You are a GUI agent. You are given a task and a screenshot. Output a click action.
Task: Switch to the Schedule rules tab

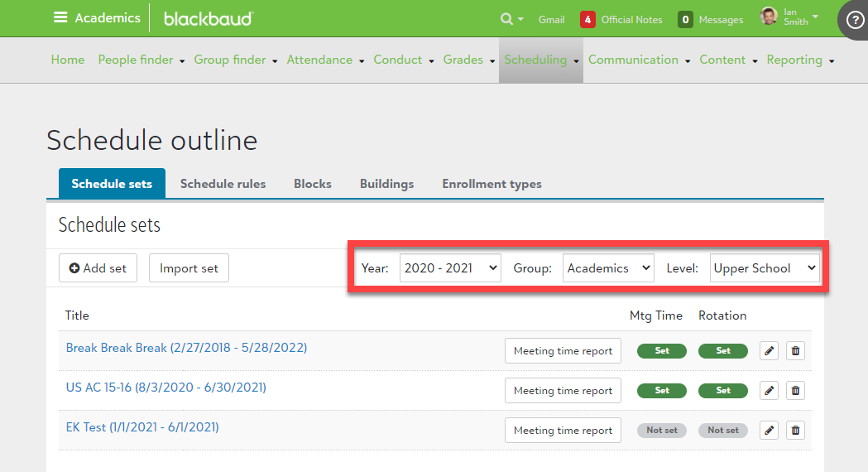(x=223, y=184)
